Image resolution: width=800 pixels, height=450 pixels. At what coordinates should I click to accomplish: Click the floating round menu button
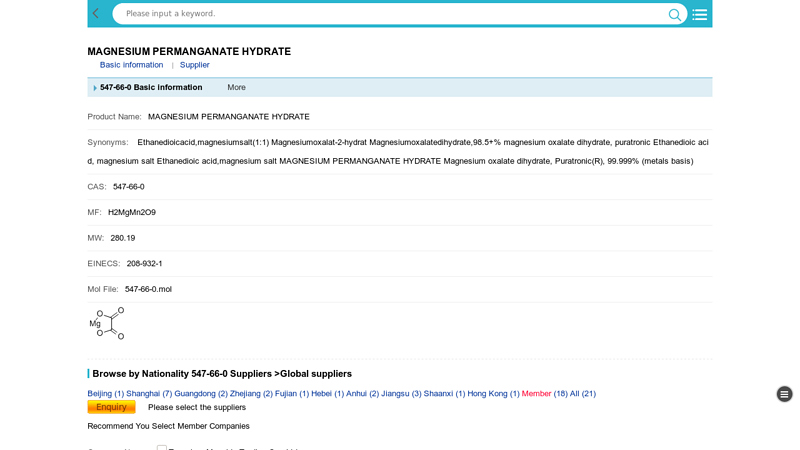pos(784,394)
